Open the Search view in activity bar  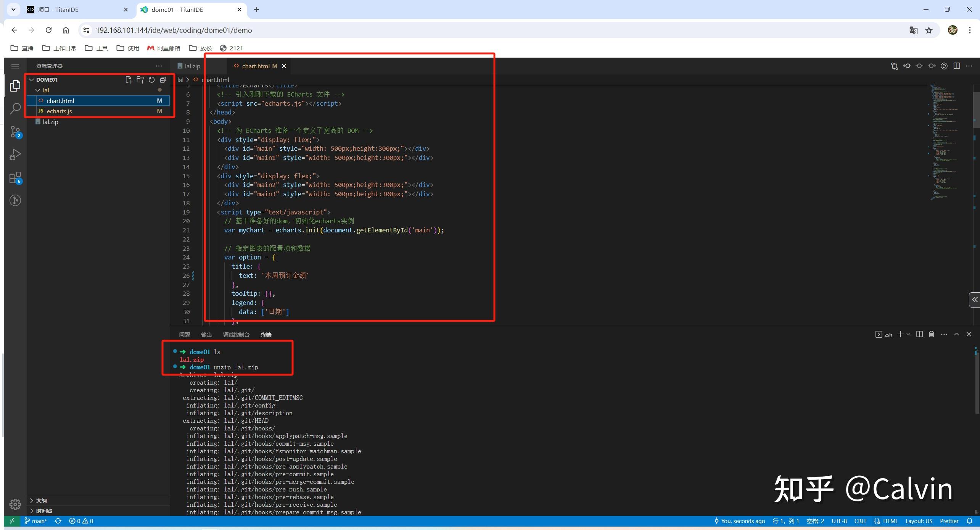(x=15, y=109)
